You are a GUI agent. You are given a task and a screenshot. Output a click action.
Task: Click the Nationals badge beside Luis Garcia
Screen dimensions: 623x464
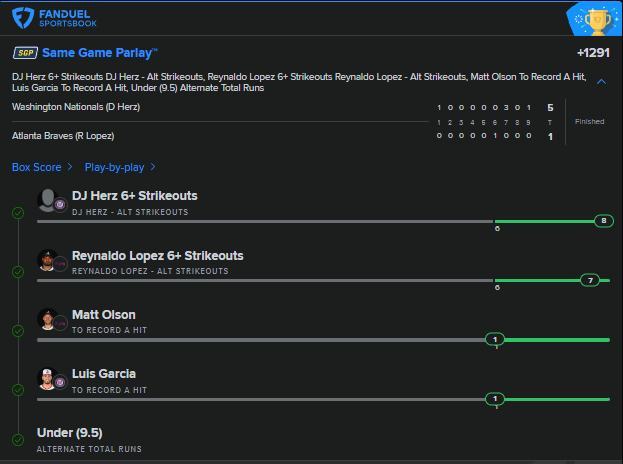[60, 383]
